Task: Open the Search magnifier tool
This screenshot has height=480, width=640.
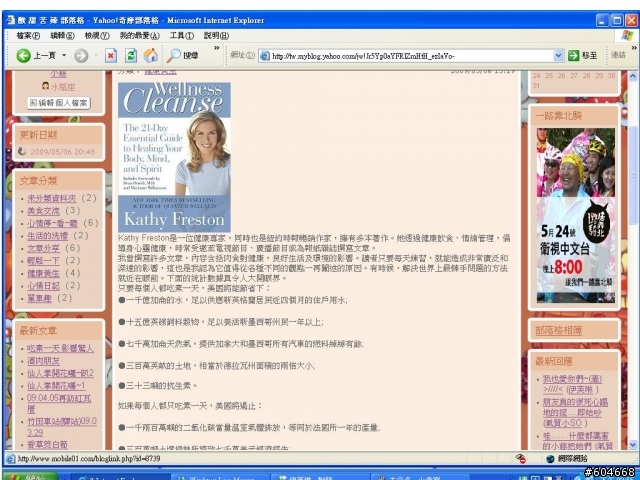Action: click(182, 56)
